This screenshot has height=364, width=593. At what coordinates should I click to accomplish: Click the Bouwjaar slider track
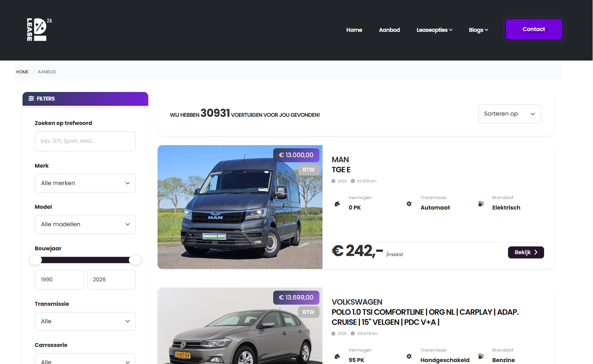(x=85, y=260)
